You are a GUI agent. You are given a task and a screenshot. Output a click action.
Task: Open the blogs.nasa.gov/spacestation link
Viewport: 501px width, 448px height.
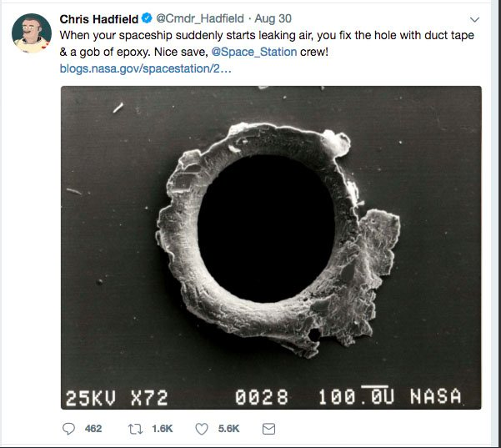[x=145, y=68]
